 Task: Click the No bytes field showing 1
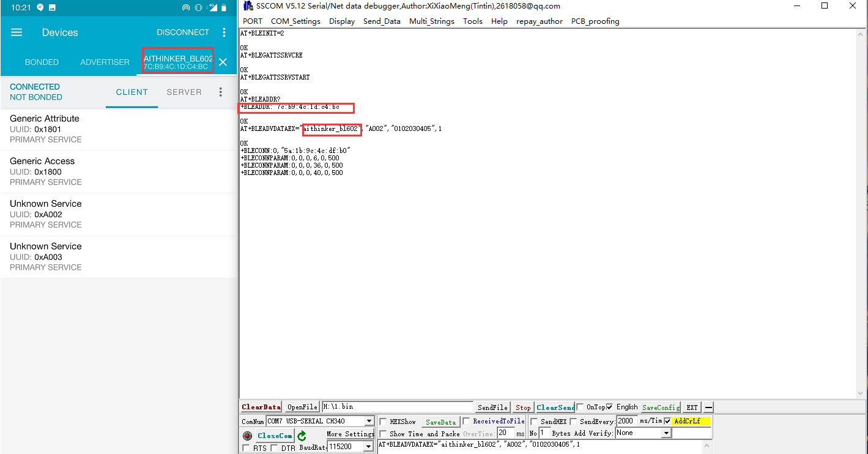pyautogui.click(x=544, y=433)
